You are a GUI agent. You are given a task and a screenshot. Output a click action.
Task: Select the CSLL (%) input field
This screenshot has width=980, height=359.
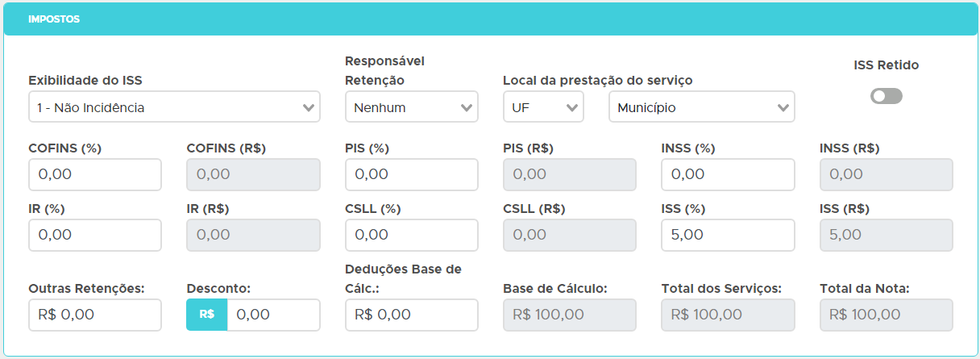[411, 235]
